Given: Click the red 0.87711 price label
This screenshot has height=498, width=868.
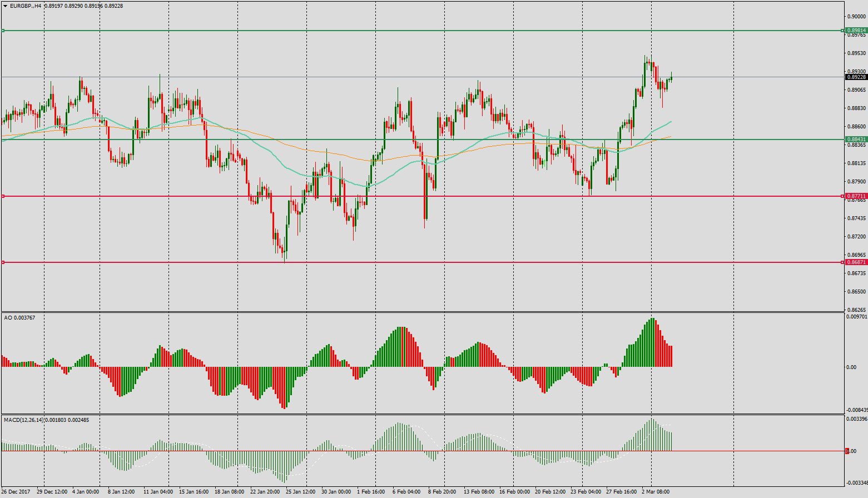Looking at the screenshot, I should pos(856,196).
